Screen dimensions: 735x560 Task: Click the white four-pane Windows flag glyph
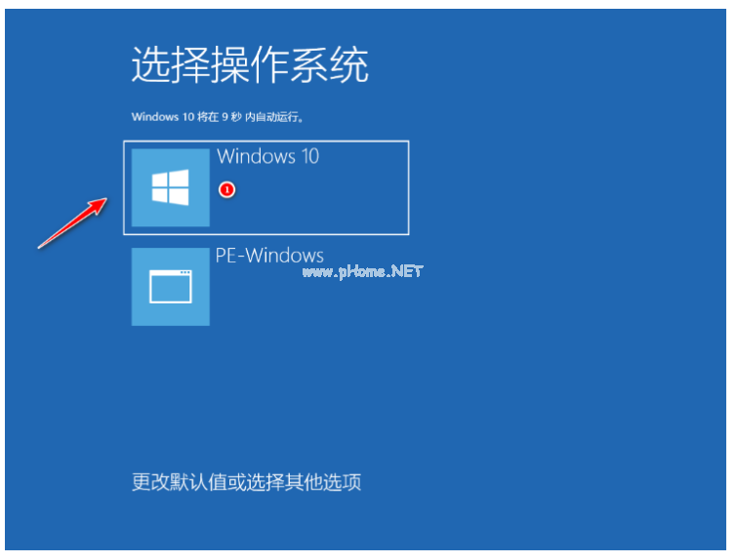coord(170,187)
